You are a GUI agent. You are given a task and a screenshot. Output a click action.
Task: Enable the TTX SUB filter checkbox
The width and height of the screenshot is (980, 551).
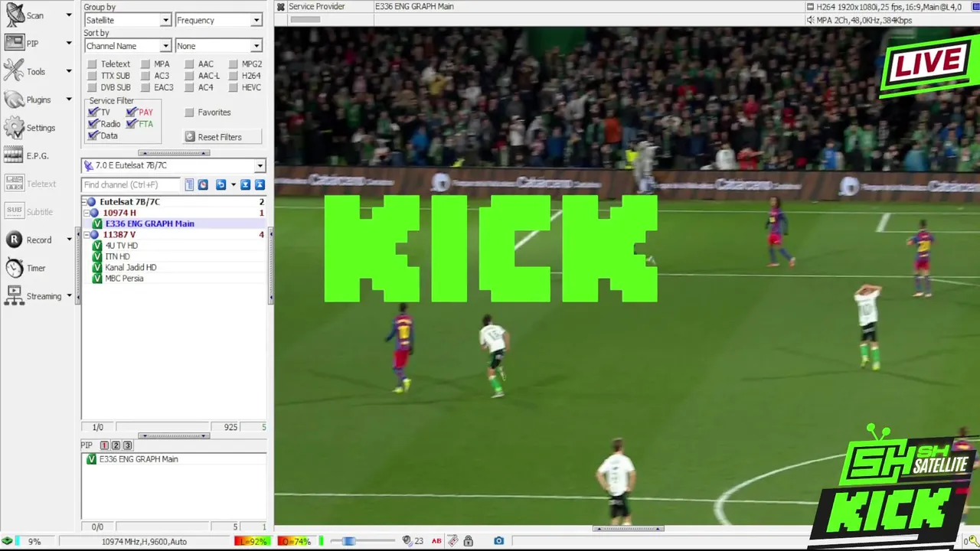coord(93,76)
